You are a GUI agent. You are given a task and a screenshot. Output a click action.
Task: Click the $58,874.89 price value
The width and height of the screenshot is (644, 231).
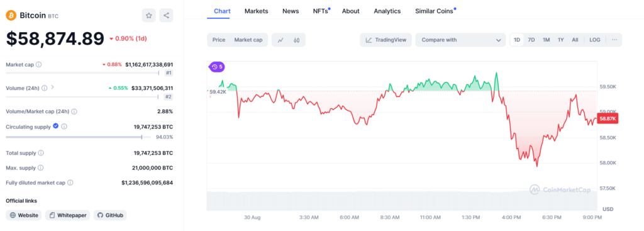[x=55, y=38]
